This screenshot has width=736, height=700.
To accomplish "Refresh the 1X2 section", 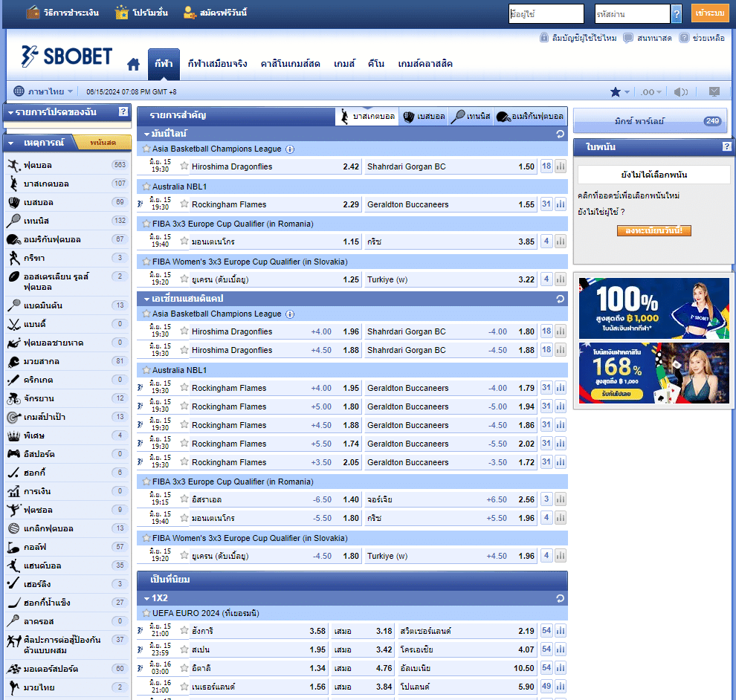I will [x=560, y=599].
